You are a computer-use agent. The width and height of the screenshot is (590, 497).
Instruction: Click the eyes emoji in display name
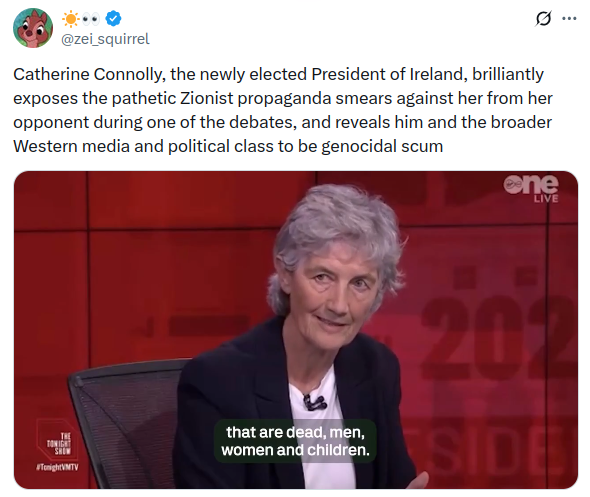pos(91,19)
